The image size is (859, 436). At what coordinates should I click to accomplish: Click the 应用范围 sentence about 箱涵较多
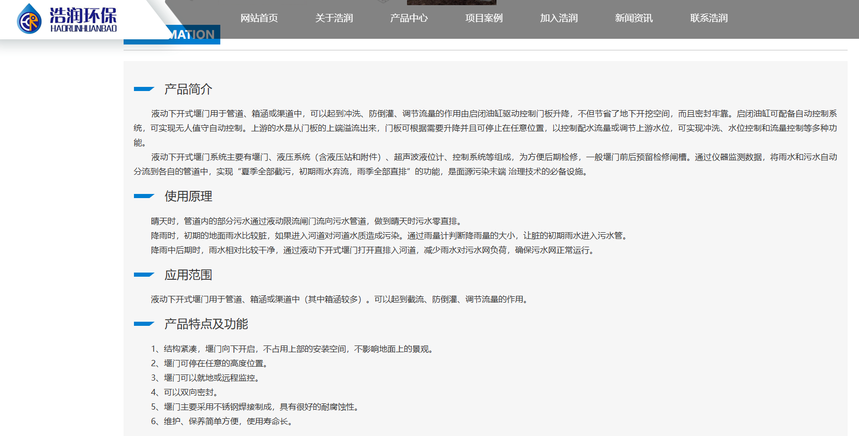click(x=340, y=299)
